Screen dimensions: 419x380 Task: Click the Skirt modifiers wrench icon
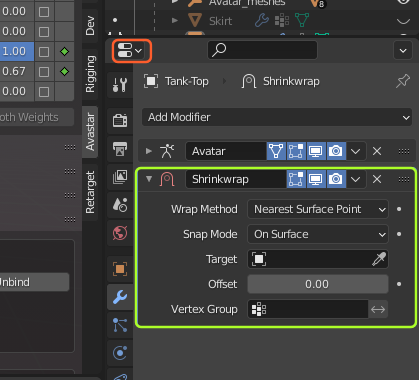(262, 21)
